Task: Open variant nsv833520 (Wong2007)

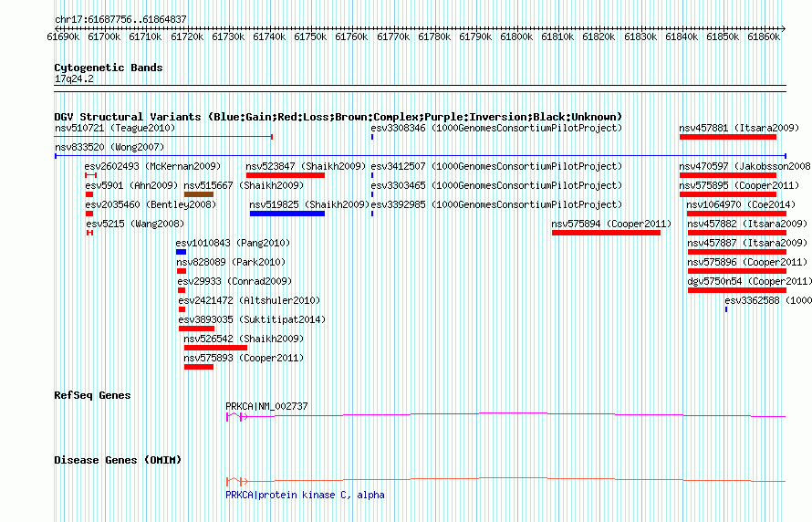Action: click(x=109, y=147)
